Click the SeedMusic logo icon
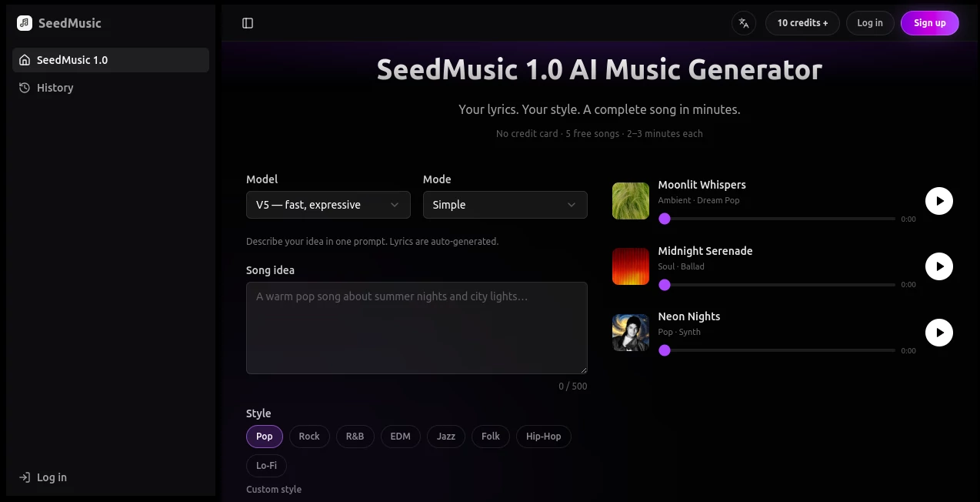Screen dimensions: 980x502 click(x=25, y=23)
